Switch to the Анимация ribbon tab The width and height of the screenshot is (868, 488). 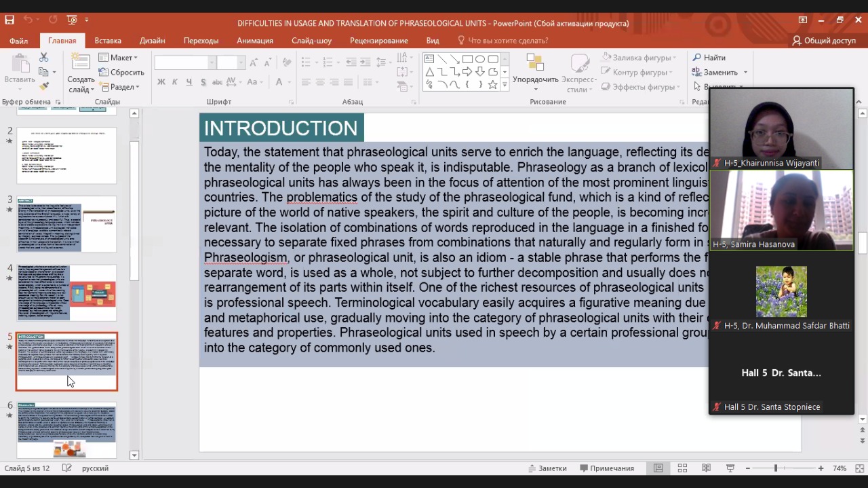(x=255, y=41)
